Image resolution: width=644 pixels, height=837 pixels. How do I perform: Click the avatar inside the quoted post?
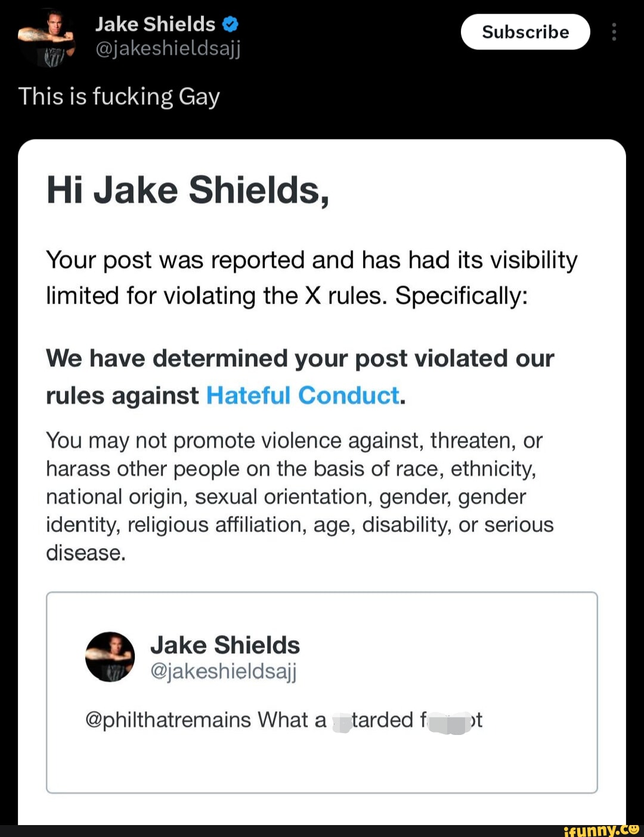(110, 657)
